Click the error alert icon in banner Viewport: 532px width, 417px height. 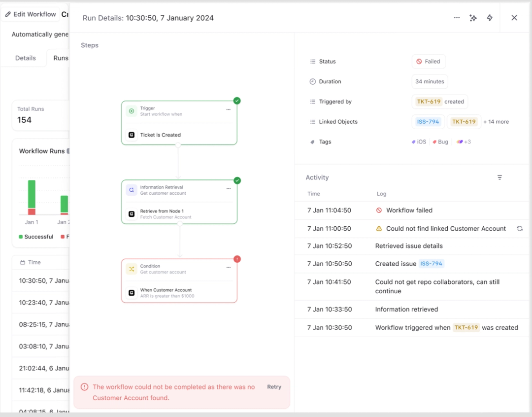pos(85,387)
